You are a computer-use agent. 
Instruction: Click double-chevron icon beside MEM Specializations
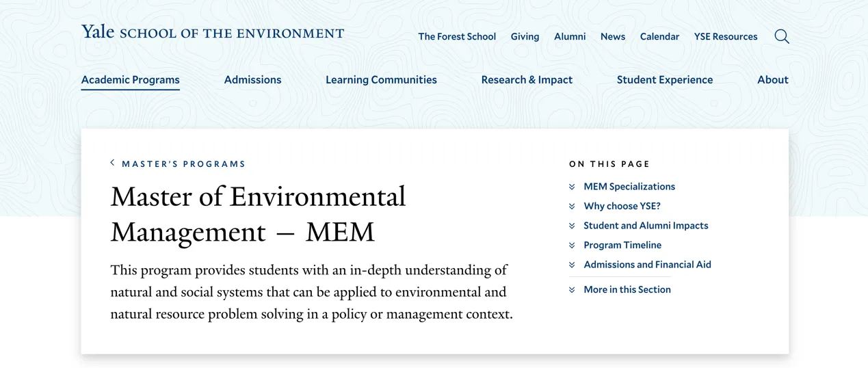tap(572, 187)
